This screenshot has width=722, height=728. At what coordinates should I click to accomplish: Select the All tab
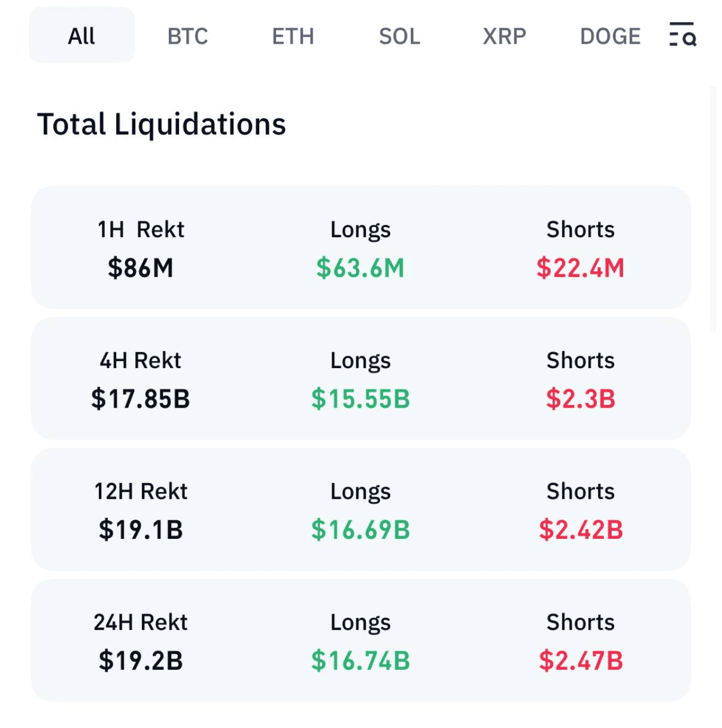pyautogui.click(x=81, y=36)
